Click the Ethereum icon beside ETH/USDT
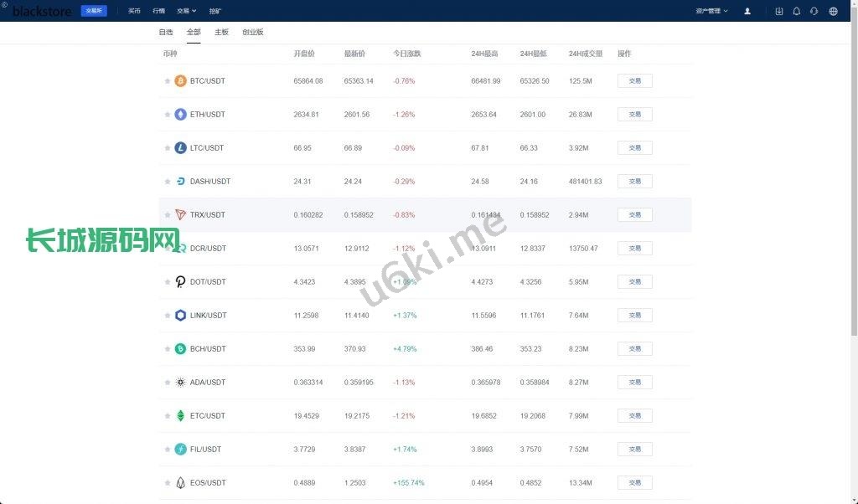 (x=180, y=115)
